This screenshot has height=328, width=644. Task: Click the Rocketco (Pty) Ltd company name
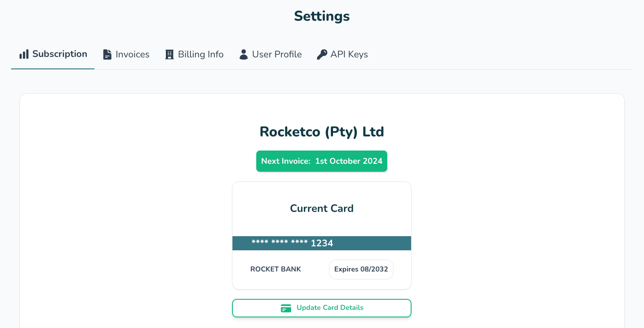(322, 132)
